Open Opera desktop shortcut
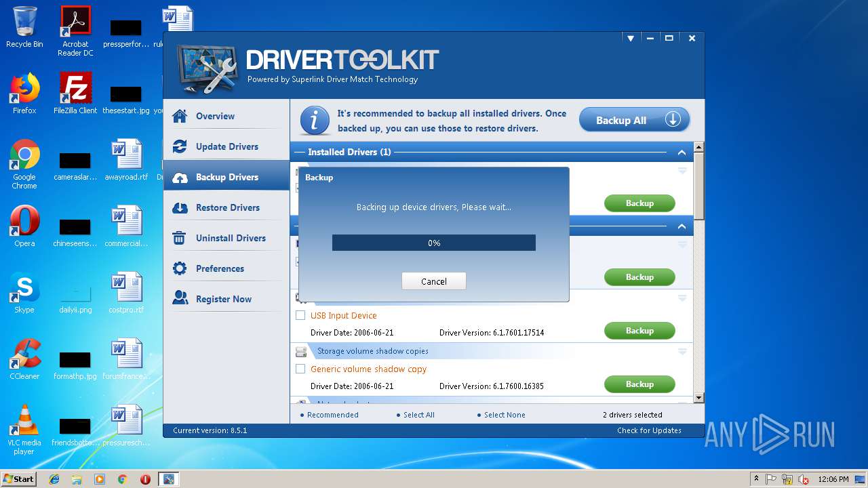Viewport: 868px width, 488px height. pyautogui.click(x=24, y=226)
